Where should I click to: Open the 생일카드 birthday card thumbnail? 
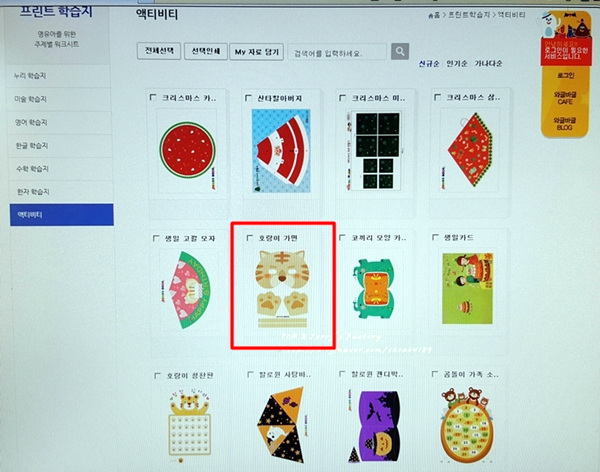[x=468, y=288]
